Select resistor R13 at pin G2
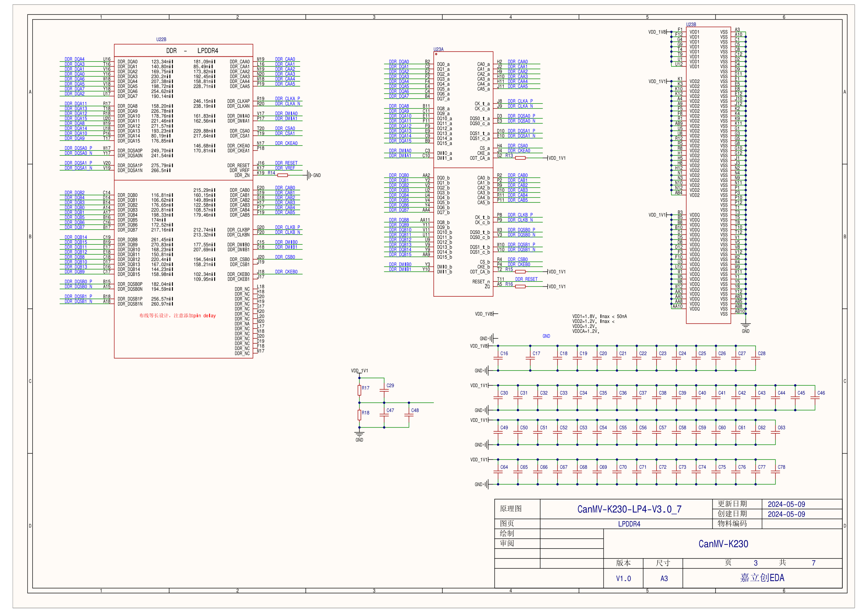The height and width of the screenshot is (613, 868). coord(520,158)
